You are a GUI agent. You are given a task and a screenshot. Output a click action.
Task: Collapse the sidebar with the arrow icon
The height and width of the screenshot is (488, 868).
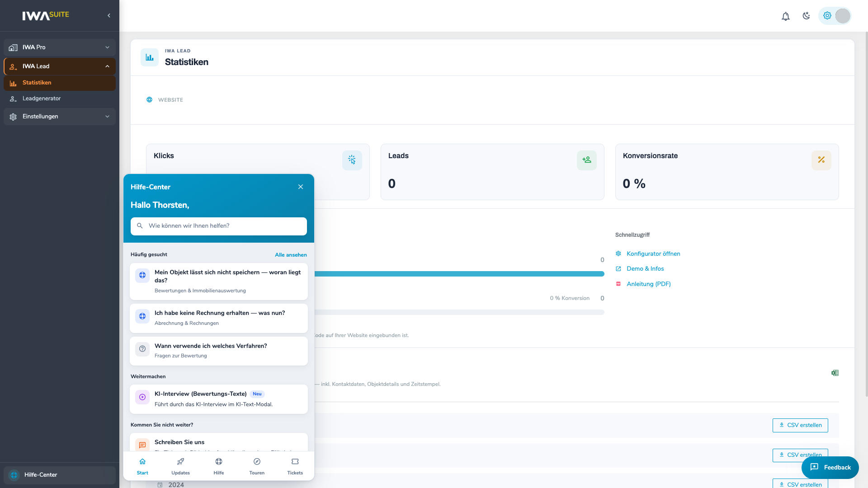tap(109, 15)
